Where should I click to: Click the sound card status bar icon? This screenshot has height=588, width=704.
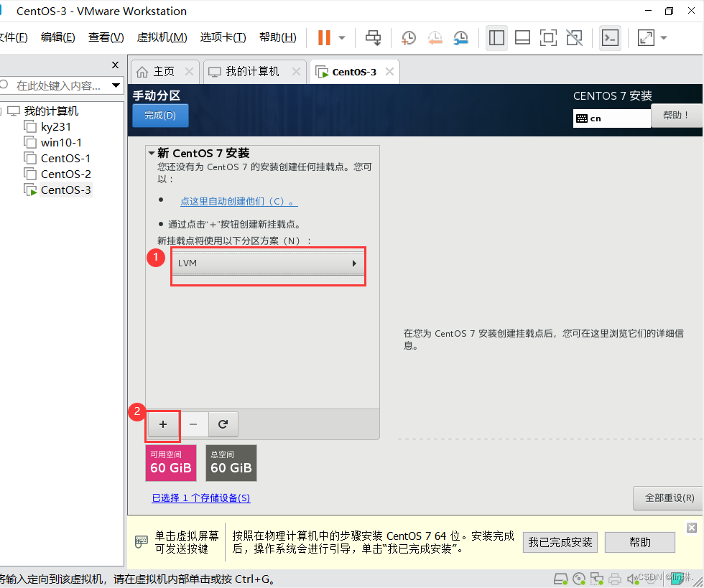tap(632, 579)
